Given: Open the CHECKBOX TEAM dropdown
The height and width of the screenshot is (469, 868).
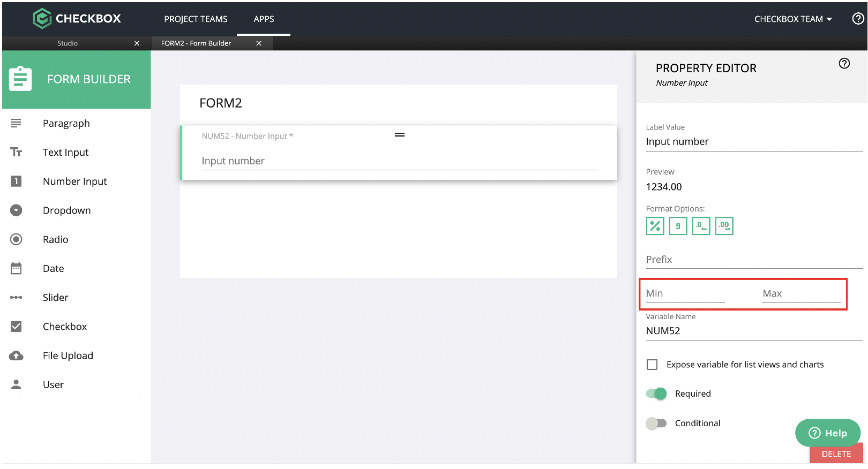Looking at the screenshot, I should pos(793,19).
